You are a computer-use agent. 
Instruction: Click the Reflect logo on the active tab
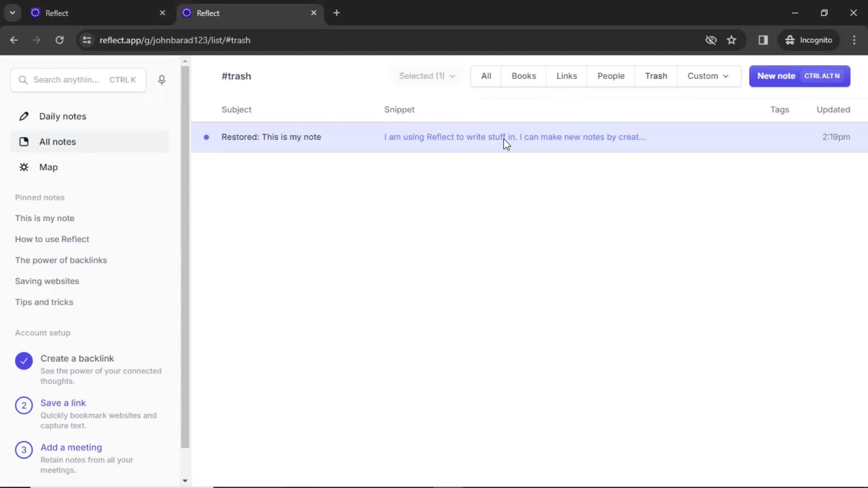tap(187, 13)
